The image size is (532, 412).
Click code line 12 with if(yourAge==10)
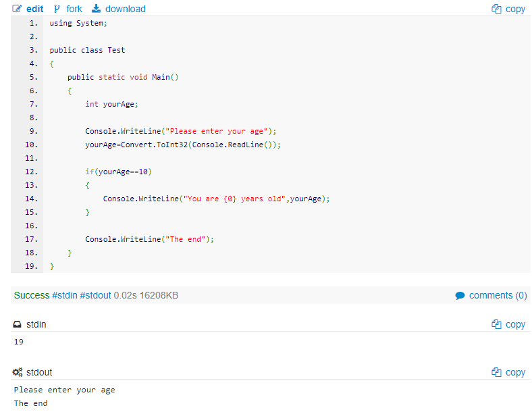[x=118, y=172]
